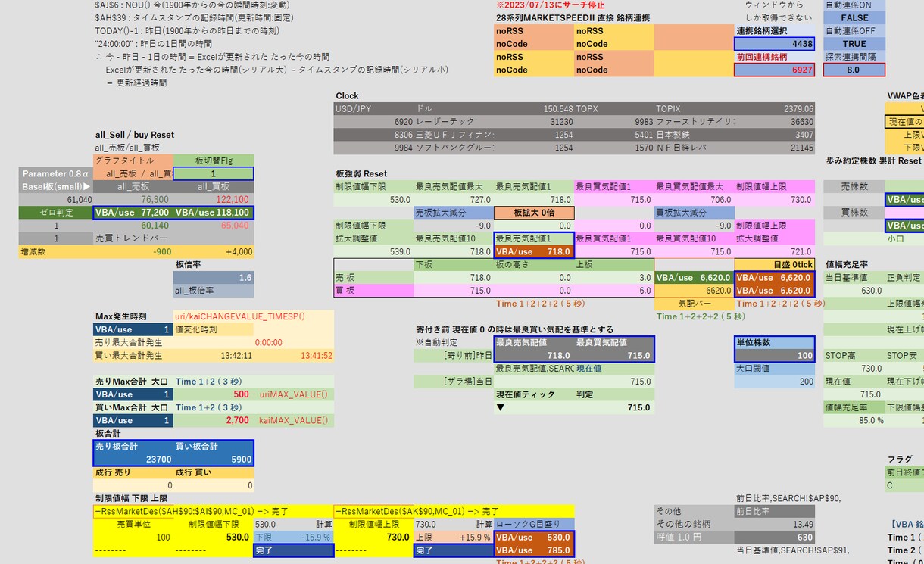Screen dimensions: 924x564
Task: Click the +15.9 % upper limit cell
Action: (x=454, y=537)
